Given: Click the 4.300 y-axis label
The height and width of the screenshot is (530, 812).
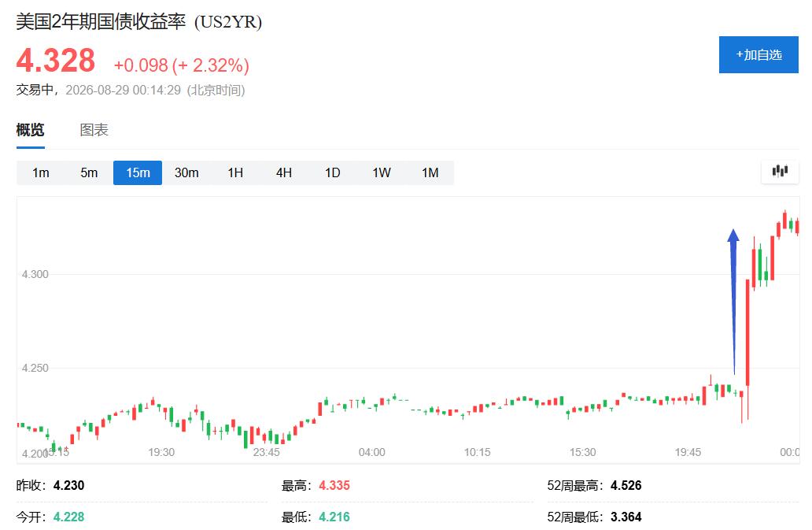Looking at the screenshot, I should pyautogui.click(x=35, y=274).
